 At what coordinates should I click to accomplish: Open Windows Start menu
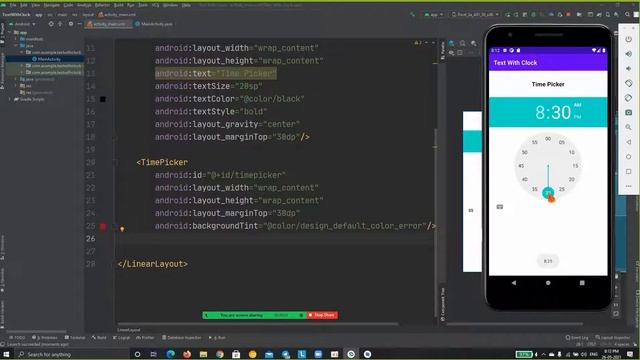tap(6, 354)
